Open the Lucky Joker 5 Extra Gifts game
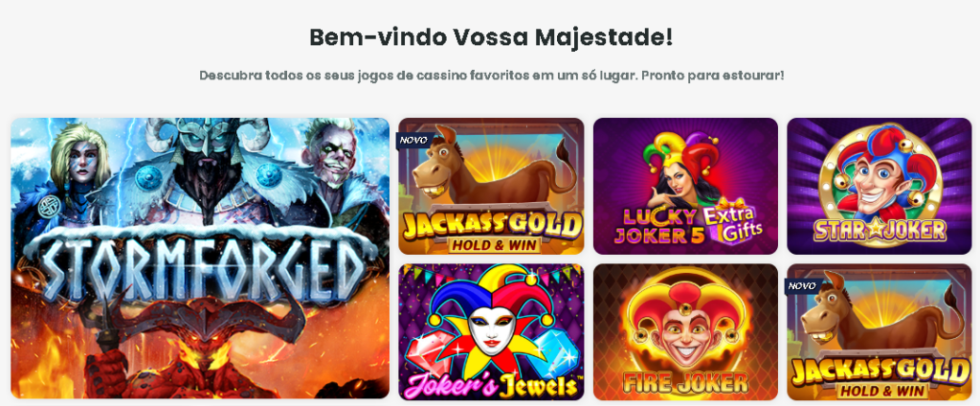The width and height of the screenshot is (980, 406). pyautogui.click(x=685, y=186)
